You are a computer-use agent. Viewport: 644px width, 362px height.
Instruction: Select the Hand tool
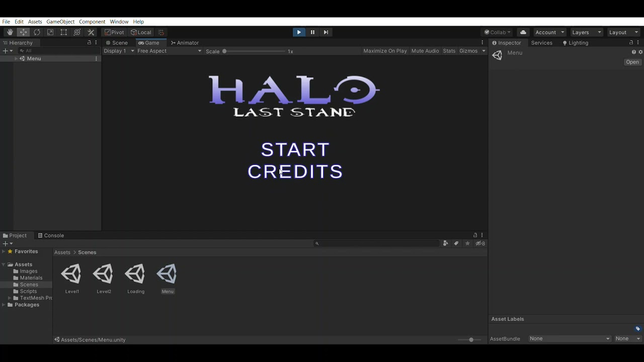click(10, 32)
